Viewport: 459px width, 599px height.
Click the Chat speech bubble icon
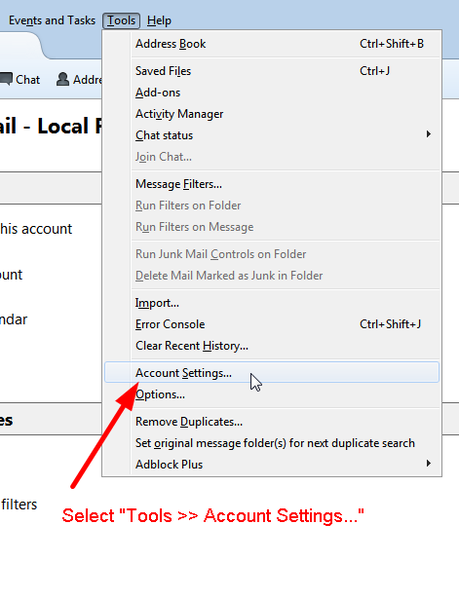coord(6,79)
